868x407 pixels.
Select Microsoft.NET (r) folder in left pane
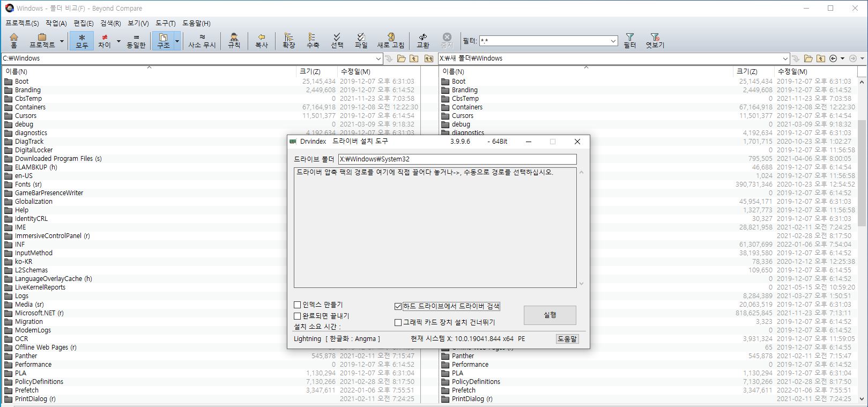(x=39, y=313)
